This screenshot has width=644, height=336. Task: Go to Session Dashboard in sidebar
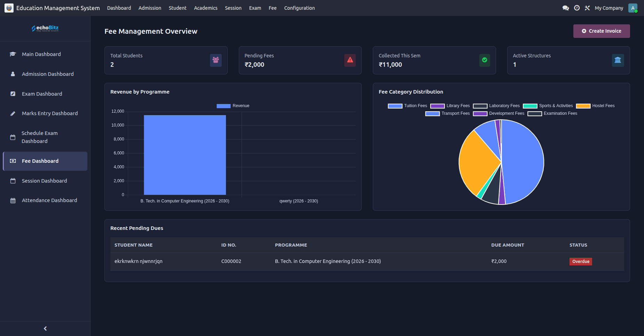[x=45, y=181]
